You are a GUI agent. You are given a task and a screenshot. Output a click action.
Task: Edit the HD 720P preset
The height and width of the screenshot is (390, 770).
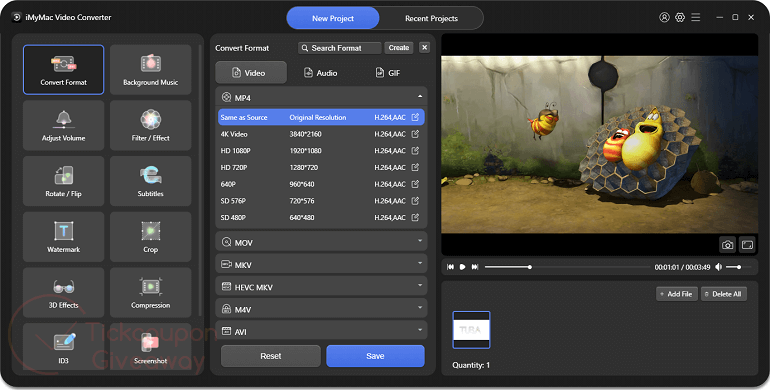point(415,167)
